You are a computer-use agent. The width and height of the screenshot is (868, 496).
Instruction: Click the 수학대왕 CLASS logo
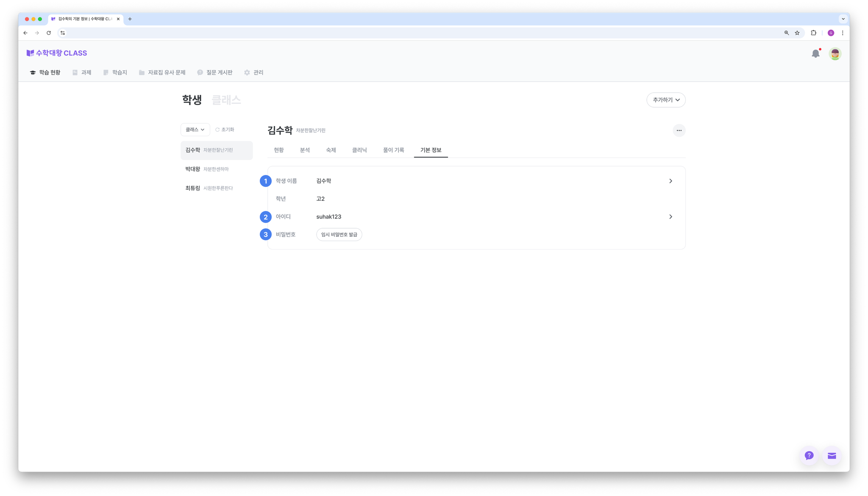click(57, 53)
